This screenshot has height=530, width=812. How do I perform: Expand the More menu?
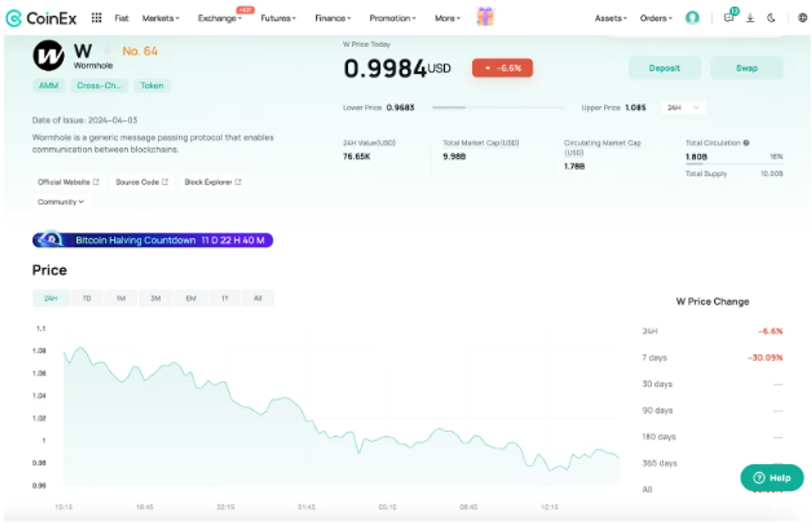(447, 18)
